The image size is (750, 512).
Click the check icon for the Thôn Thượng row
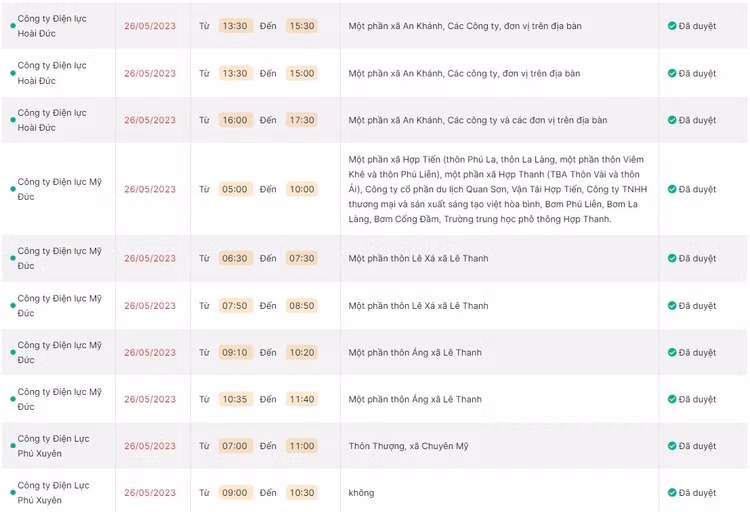672,446
